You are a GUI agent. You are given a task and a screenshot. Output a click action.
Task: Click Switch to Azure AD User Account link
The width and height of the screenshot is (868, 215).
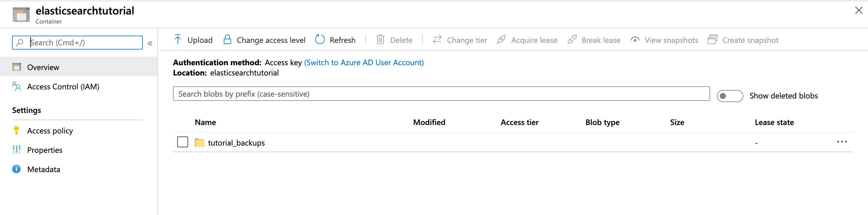tap(364, 63)
